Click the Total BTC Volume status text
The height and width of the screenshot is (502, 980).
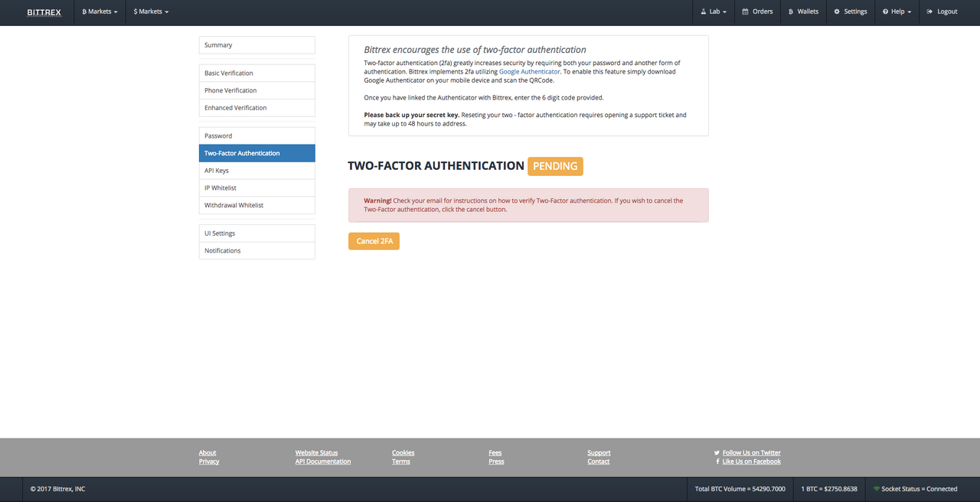[740, 489]
